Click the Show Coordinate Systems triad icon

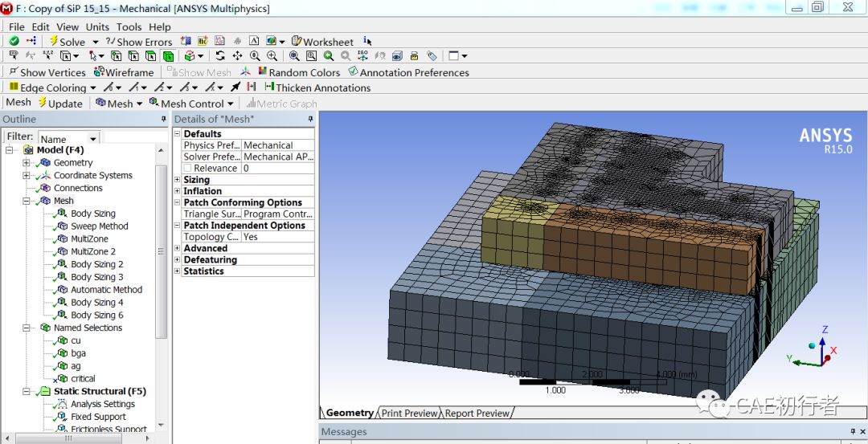tap(245, 72)
